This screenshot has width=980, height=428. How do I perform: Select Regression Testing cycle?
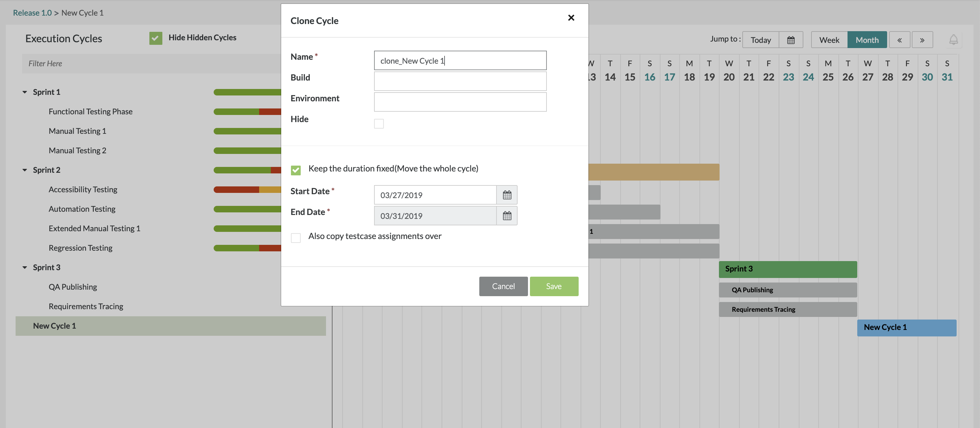point(80,248)
